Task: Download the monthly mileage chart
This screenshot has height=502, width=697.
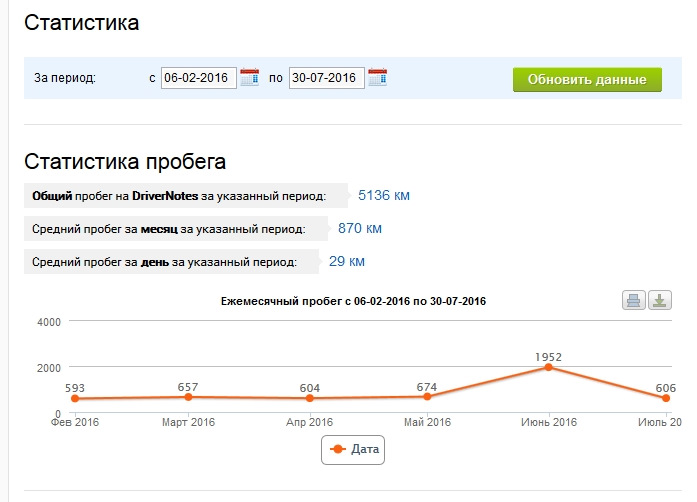Action: 660,301
